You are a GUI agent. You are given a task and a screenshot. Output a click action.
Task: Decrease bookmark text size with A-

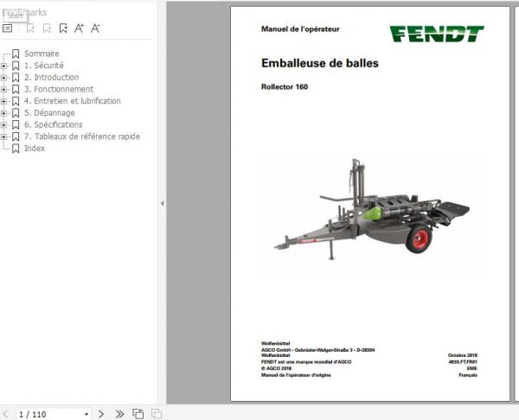(x=95, y=29)
